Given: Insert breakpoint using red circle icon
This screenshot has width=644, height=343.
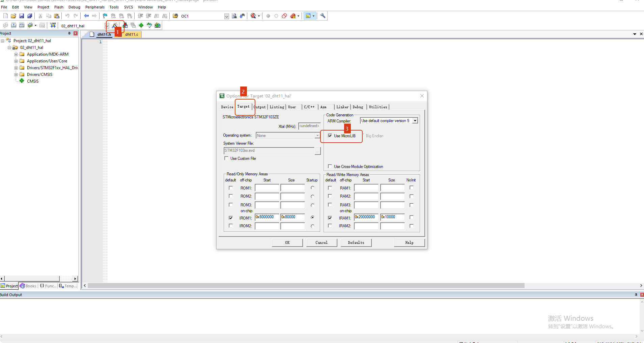Looking at the screenshot, I should 268,16.
